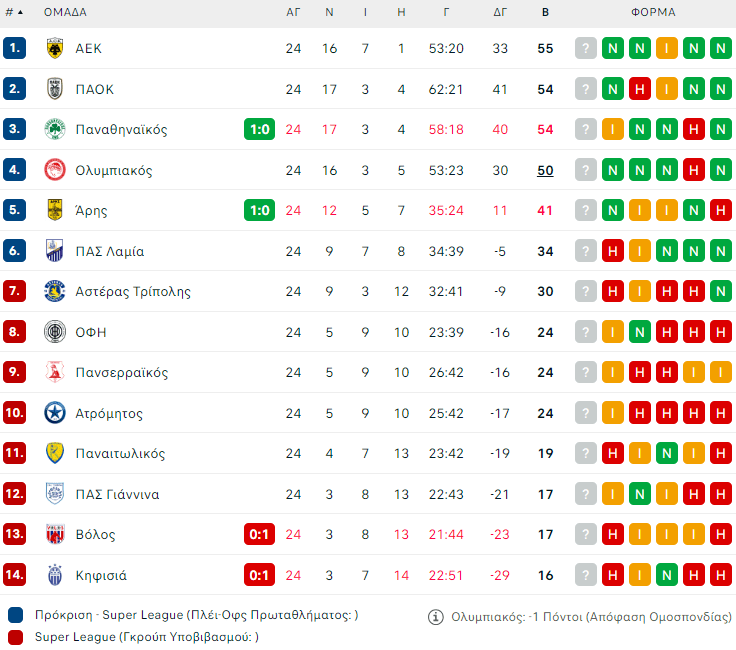Image resolution: width=736 pixels, height=650 pixels.
Task: Click the Παναιτωλικός yellow crest icon
Action: pyautogui.click(x=55, y=454)
